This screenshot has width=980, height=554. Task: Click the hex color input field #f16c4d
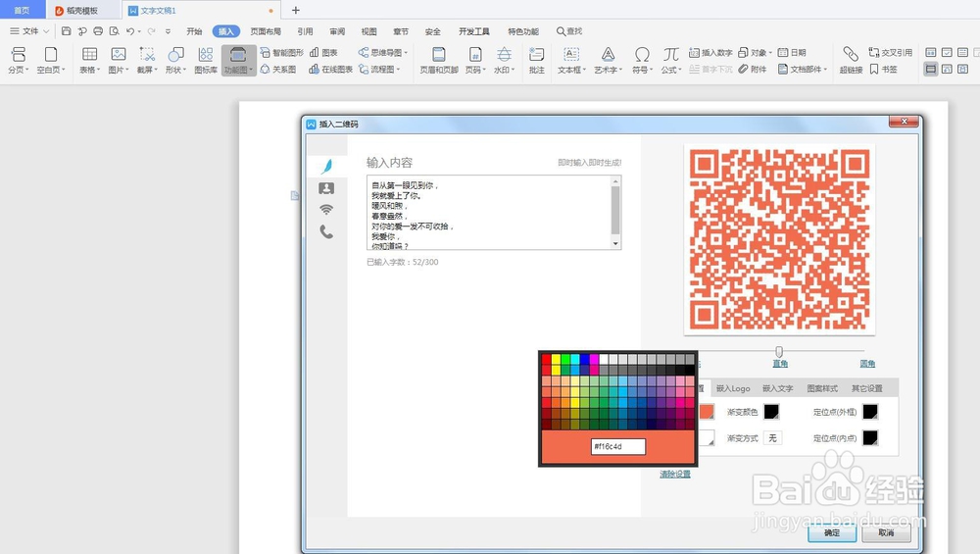618,446
